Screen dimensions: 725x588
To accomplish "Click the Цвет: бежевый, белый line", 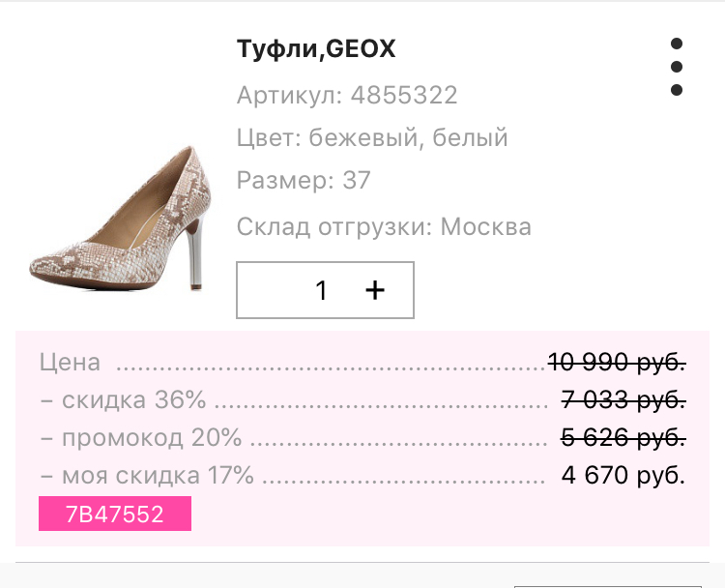I will point(372,137).
